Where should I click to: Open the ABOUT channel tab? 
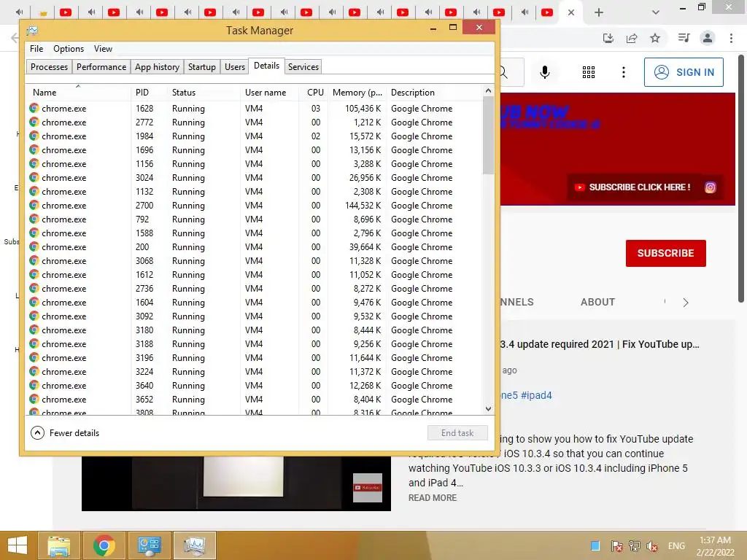(x=597, y=302)
